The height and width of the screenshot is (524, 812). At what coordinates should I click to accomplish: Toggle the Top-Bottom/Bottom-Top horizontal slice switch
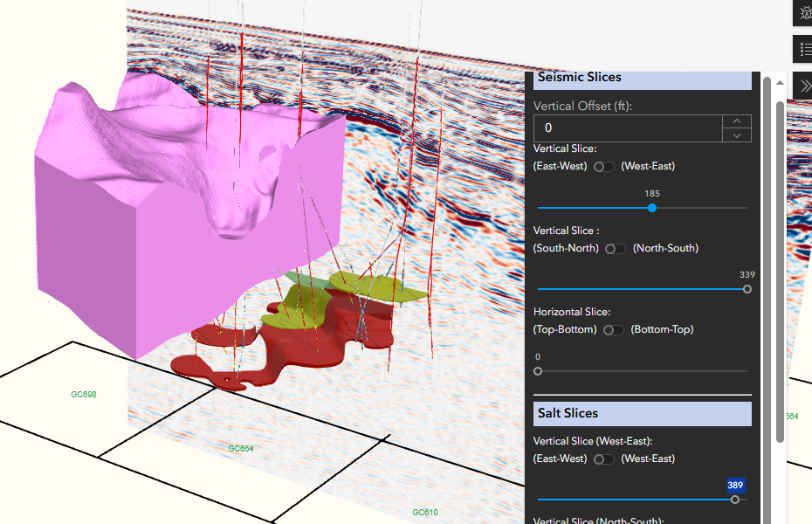tap(613, 329)
